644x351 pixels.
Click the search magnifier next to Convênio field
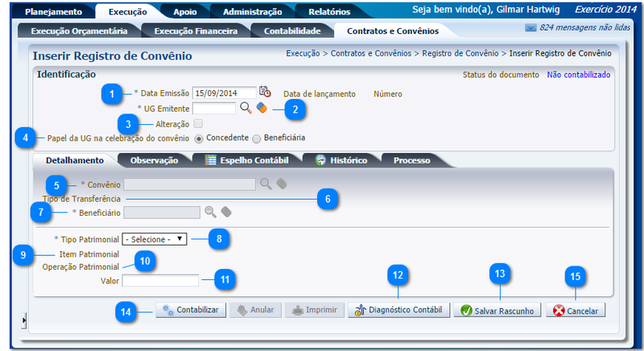265,184
